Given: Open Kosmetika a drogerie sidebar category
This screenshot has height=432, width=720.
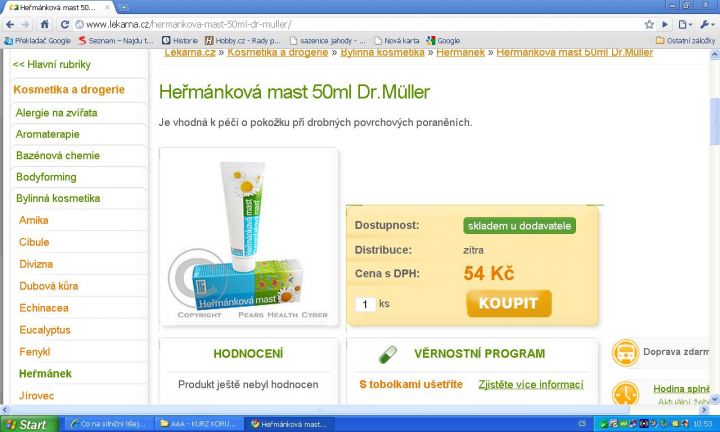Looking at the screenshot, I should [69, 90].
